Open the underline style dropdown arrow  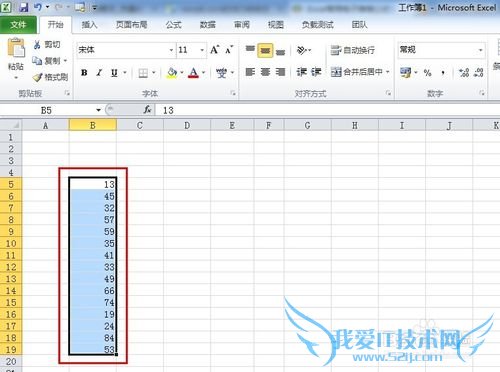tap(125, 72)
